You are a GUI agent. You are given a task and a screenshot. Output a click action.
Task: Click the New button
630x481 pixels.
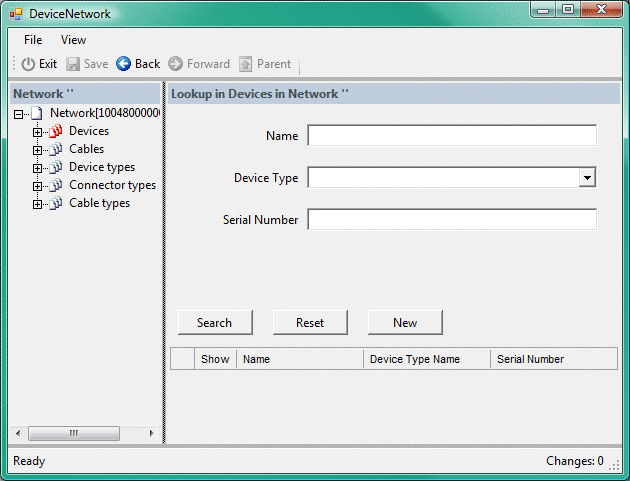(405, 322)
